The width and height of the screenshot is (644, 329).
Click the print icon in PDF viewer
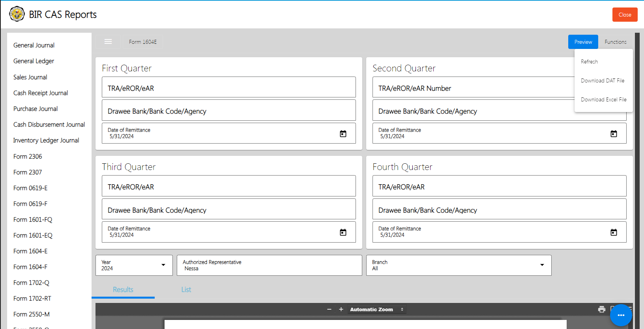click(x=601, y=309)
